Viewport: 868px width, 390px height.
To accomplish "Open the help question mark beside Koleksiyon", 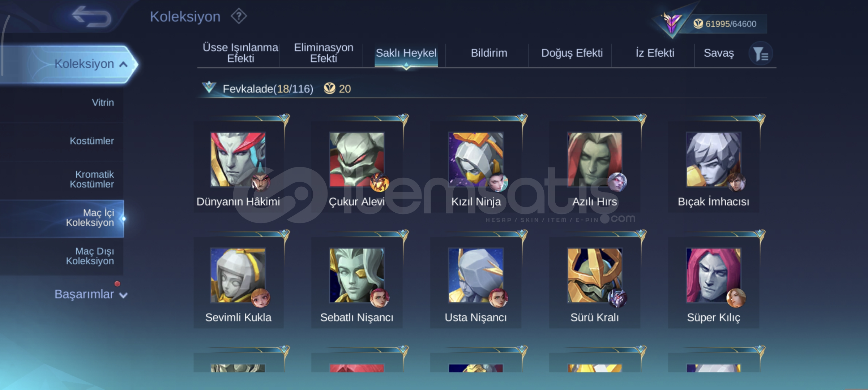I will 239,16.
